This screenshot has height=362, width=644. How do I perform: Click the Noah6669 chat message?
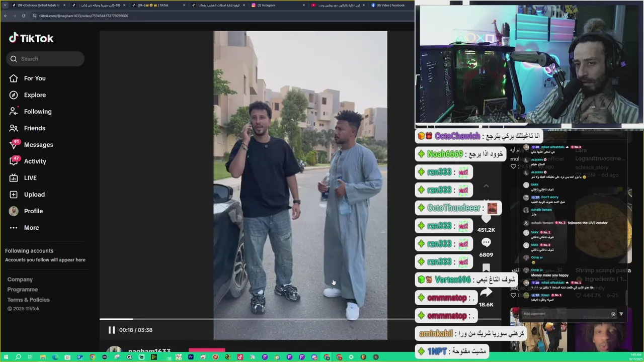coord(461,154)
